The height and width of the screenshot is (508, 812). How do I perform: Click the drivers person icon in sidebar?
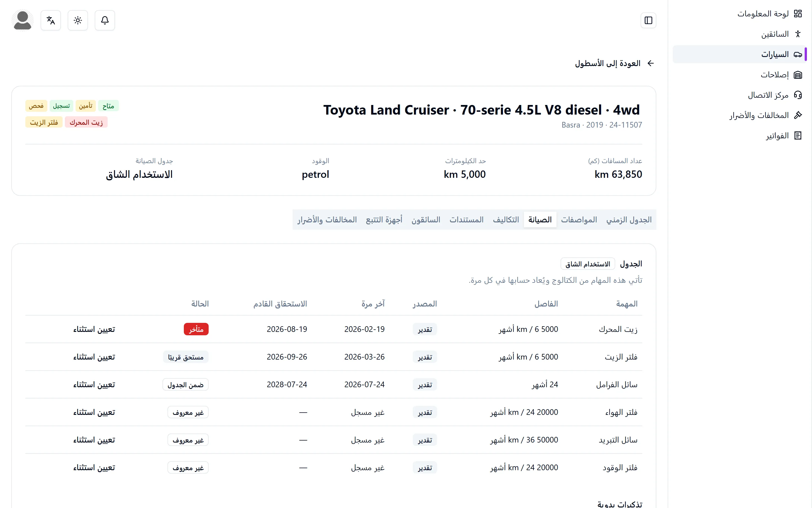(798, 34)
